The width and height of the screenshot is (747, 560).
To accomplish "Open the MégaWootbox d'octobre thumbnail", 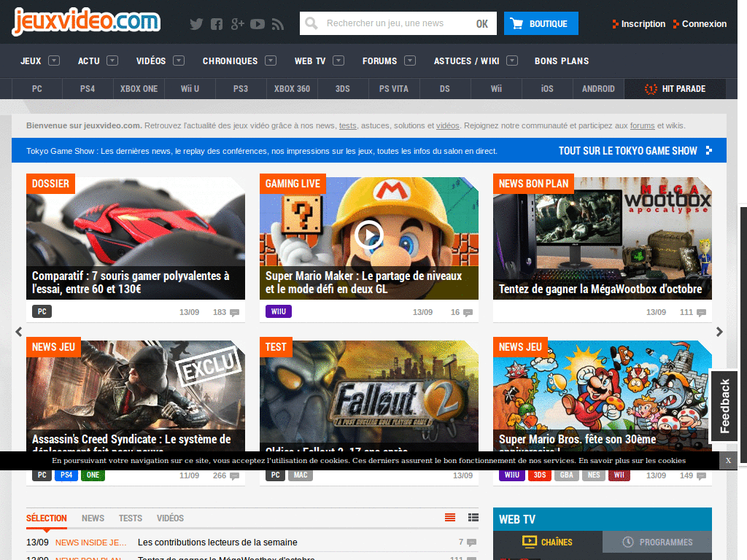I will click(x=603, y=238).
